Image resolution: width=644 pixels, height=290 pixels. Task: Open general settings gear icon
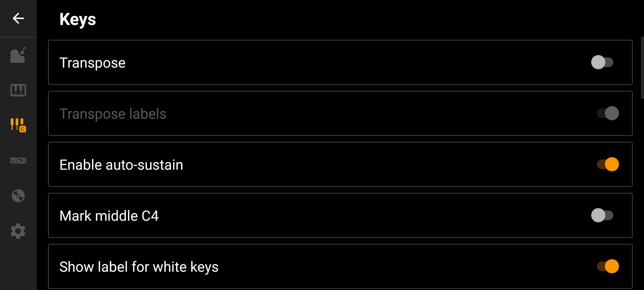click(18, 231)
